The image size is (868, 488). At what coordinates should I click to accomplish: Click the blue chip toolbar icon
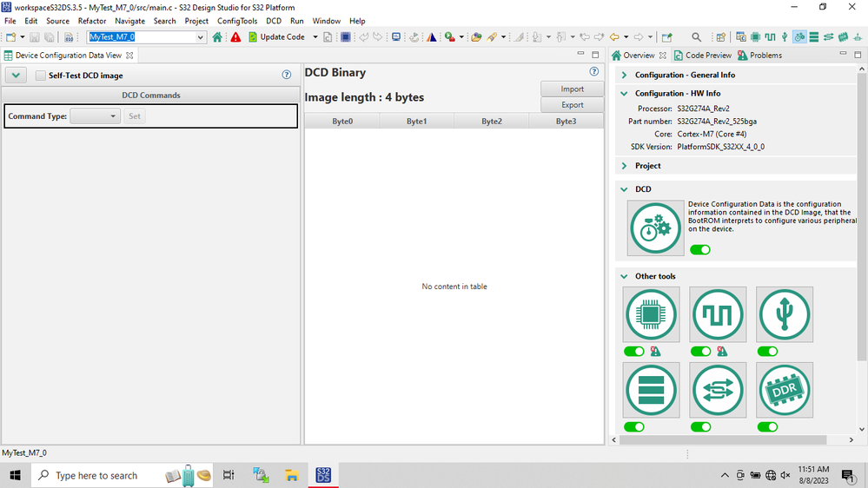pos(346,37)
